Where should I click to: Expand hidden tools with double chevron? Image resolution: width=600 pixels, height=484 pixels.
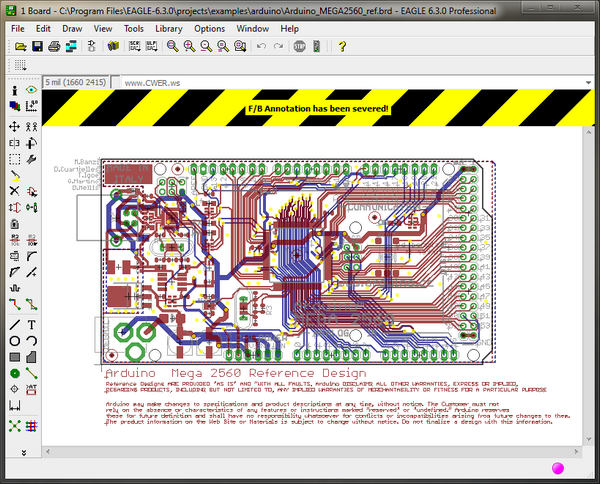coord(23,453)
